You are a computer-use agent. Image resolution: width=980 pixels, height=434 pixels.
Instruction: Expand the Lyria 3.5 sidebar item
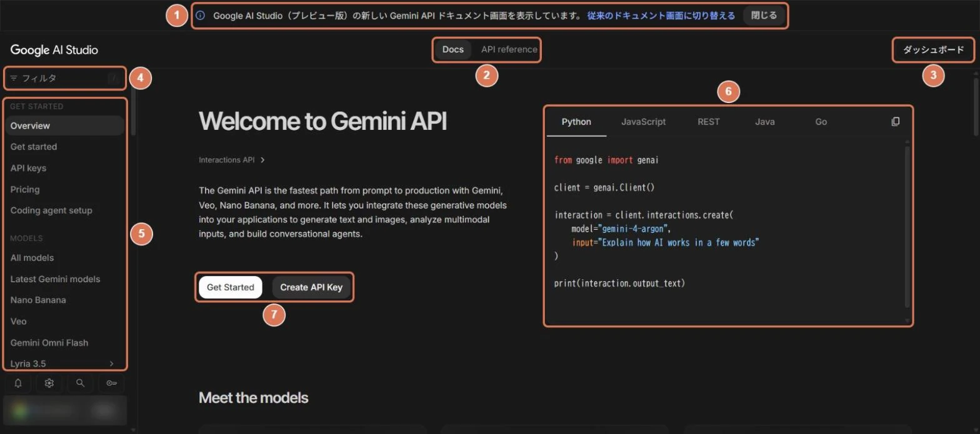click(111, 363)
